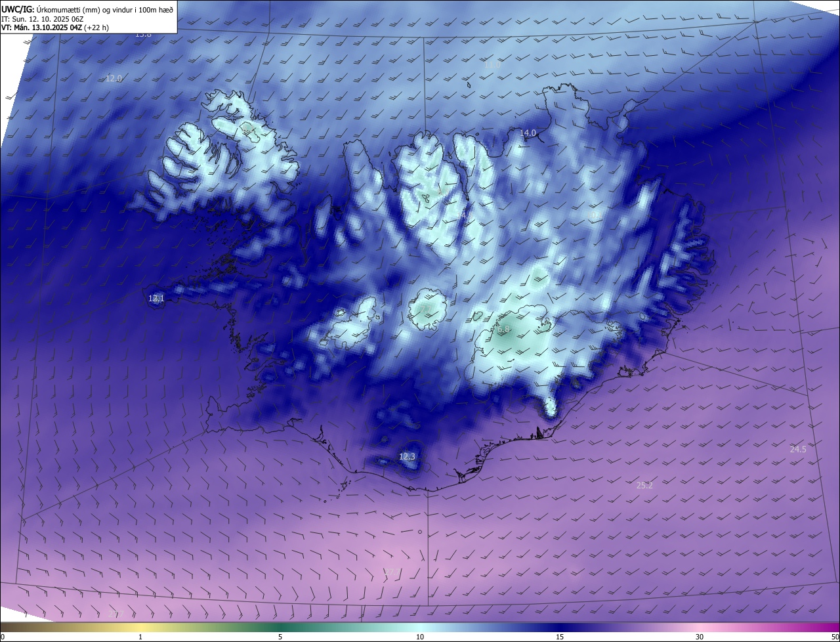
Task: Click the '5' tick on the color scale
Action: point(280,637)
